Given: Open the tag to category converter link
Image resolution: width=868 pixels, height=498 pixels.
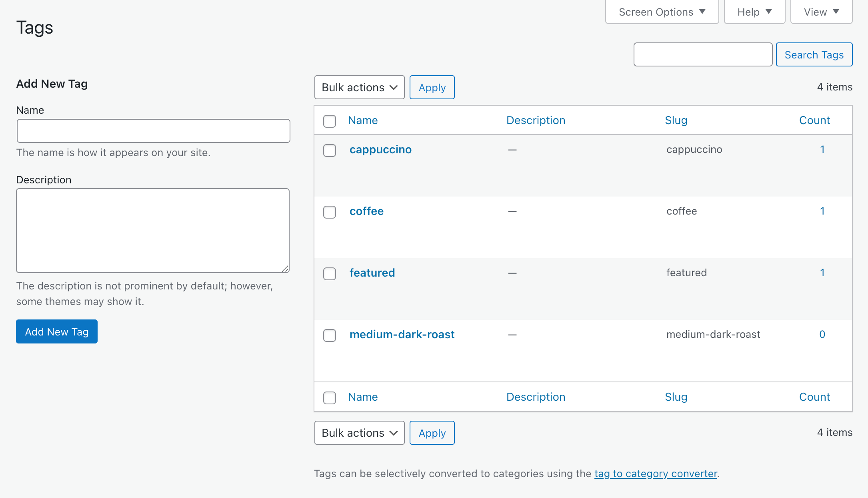Looking at the screenshot, I should pos(656,474).
